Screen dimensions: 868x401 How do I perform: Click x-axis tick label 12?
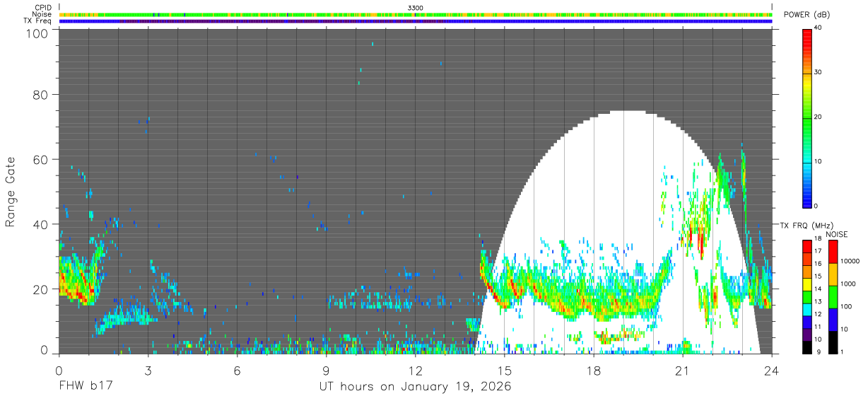pyautogui.click(x=416, y=370)
